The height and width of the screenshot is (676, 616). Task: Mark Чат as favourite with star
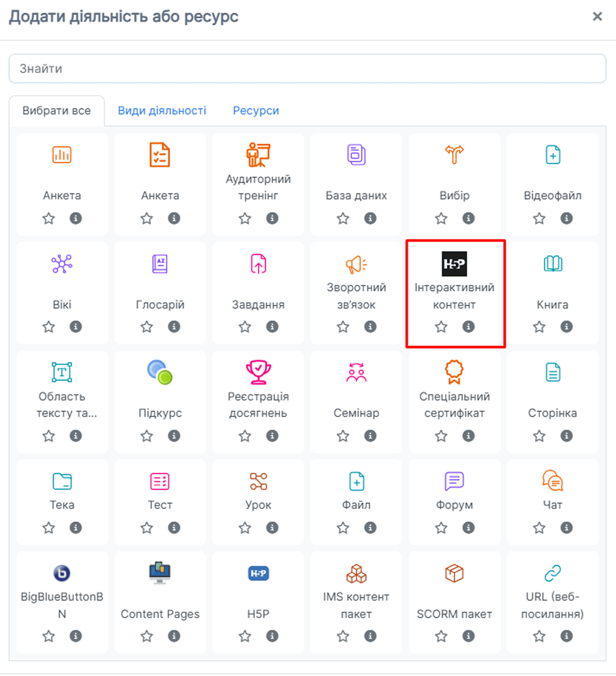point(539,528)
